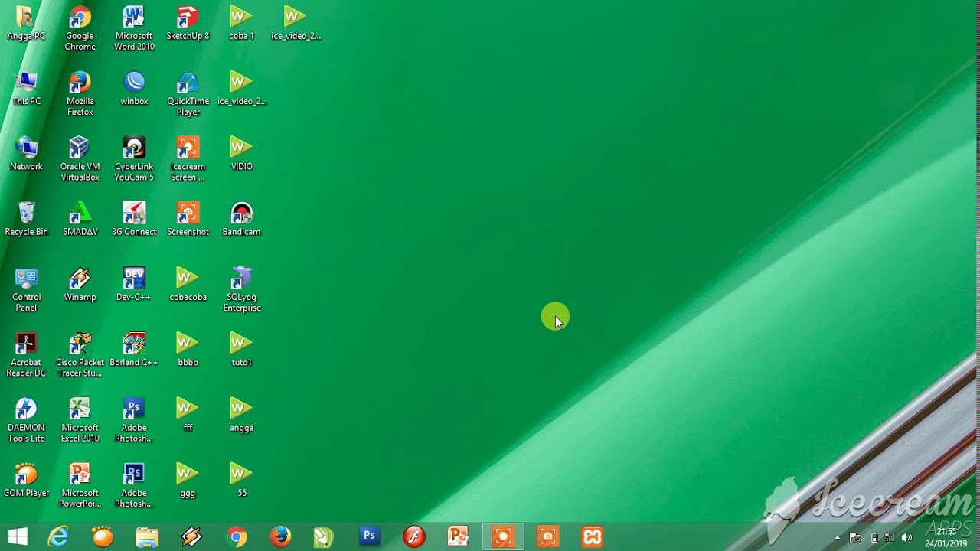Open XAMPP from the taskbar
This screenshot has width=980, height=551.
(x=592, y=536)
